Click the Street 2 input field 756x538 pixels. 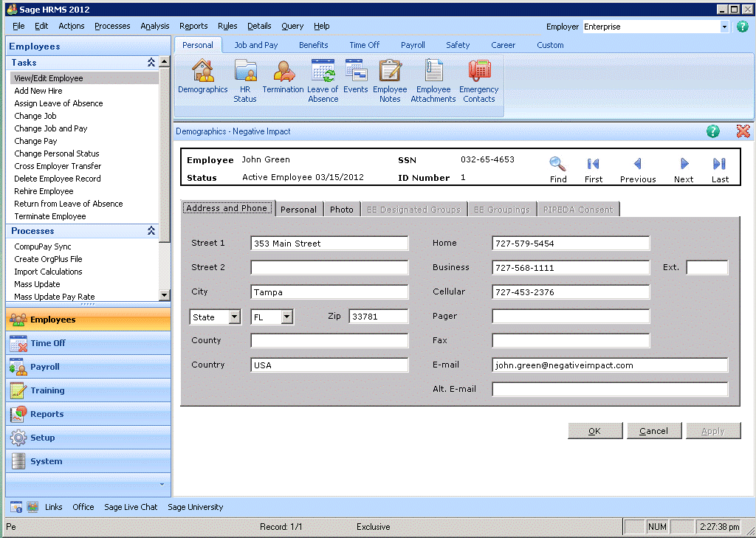329,267
